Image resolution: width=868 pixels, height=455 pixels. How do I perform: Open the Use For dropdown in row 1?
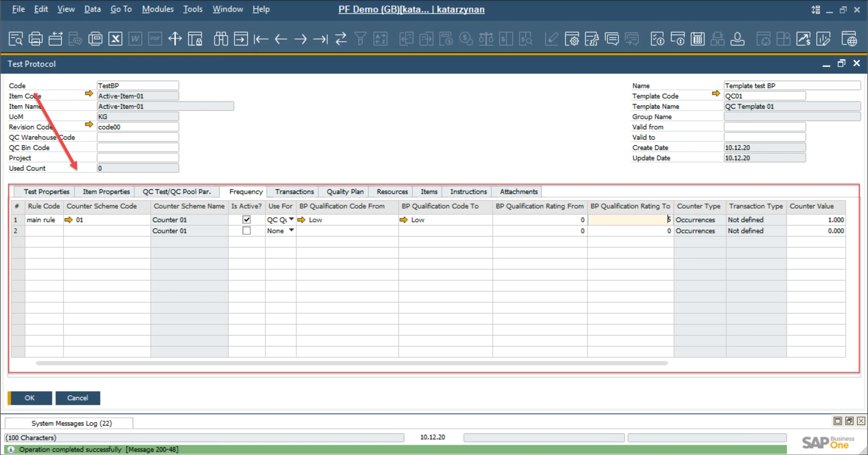click(291, 220)
